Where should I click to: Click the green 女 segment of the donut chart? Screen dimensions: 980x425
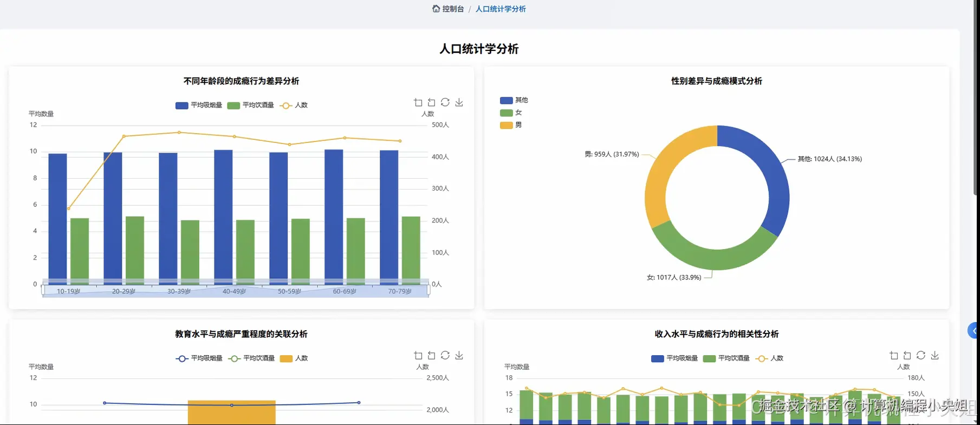coord(715,259)
